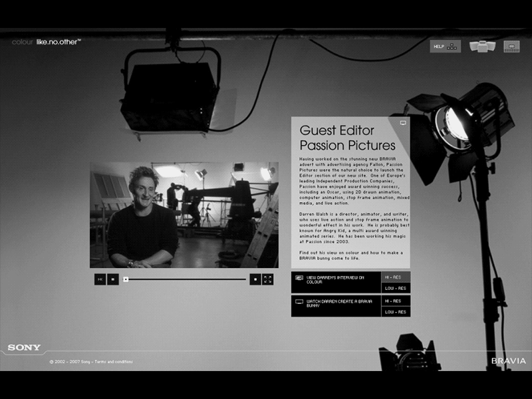
Task: Open Watch Darren Create a BRAVIA Bunny
Action: (336, 306)
